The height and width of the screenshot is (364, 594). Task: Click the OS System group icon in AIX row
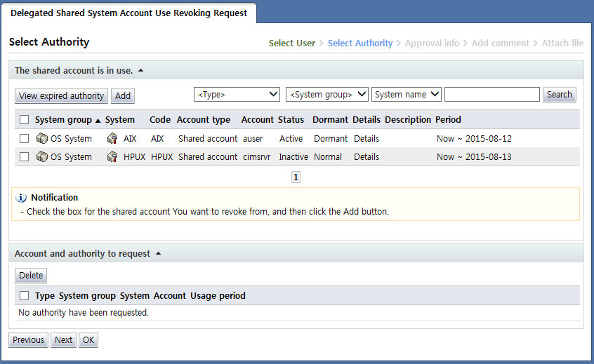41,139
